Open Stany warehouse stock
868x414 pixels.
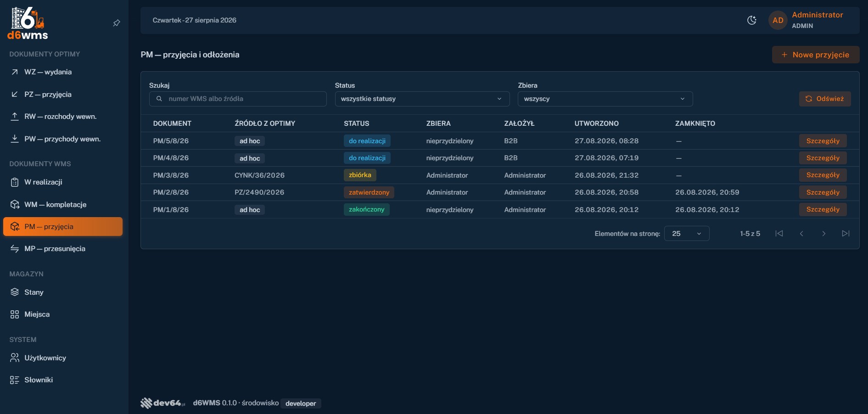[63, 292]
